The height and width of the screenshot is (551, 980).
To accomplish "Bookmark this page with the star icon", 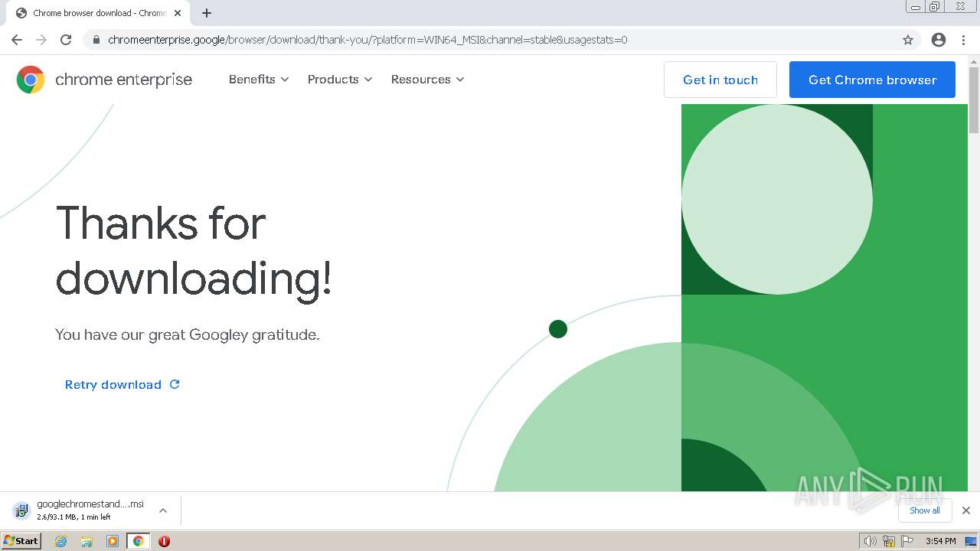I will point(908,40).
